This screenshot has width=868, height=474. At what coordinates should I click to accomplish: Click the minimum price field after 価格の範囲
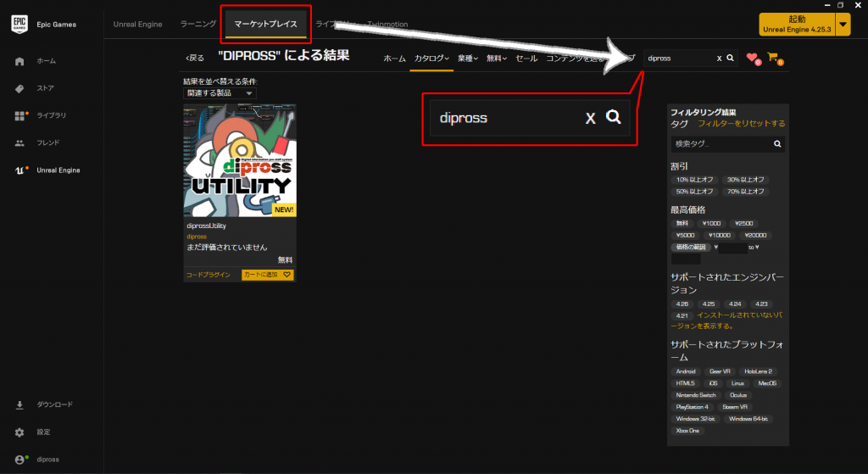point(733,248)
